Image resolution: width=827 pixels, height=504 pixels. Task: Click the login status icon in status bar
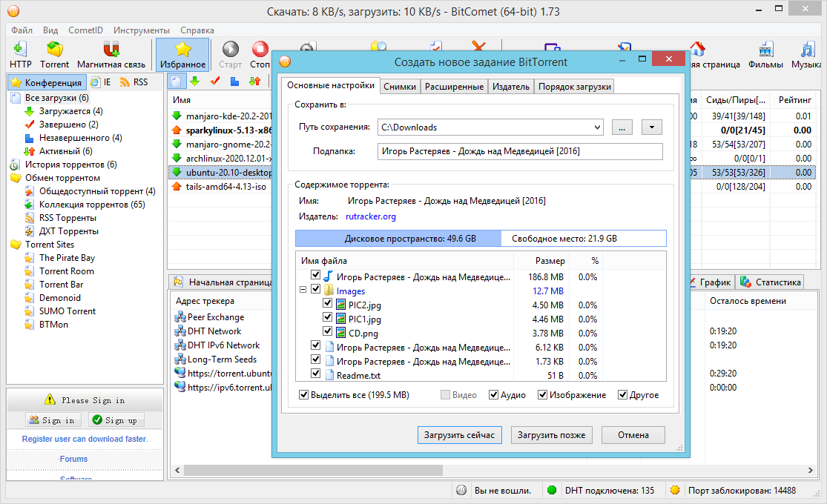pos(461,491)
